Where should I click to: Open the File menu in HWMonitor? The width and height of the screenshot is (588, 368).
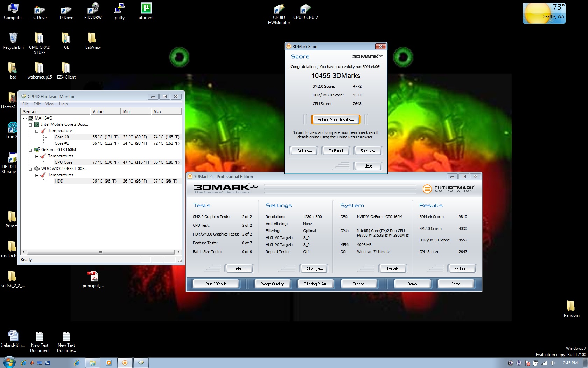pos(26,104)
